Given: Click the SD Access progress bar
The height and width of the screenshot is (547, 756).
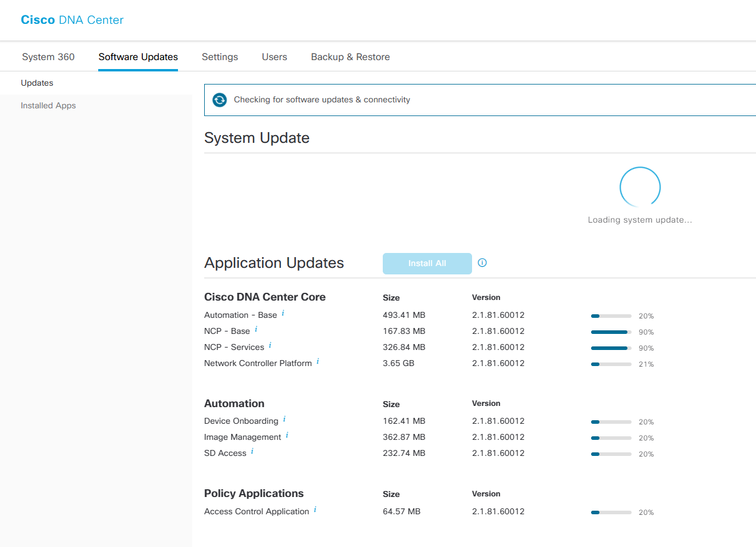Looking at the screenshot, I should click(x=611, y=454).
